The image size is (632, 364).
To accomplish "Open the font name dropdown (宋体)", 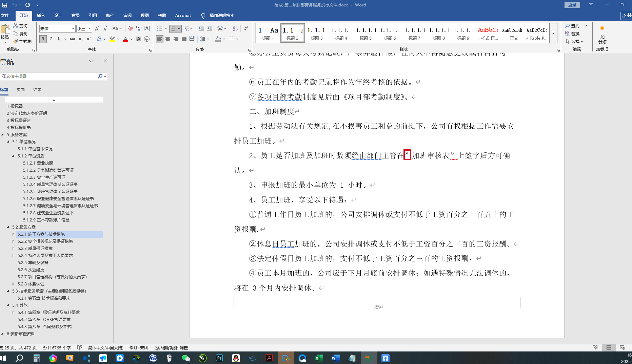I will pos(73,29).
